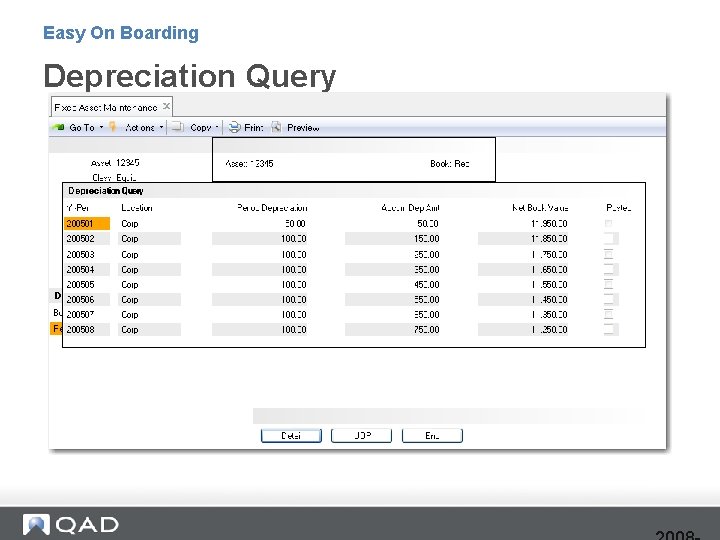Click Corp location in row 200503
This screenshot has width=720, height=540.
[x=129, y=255]
